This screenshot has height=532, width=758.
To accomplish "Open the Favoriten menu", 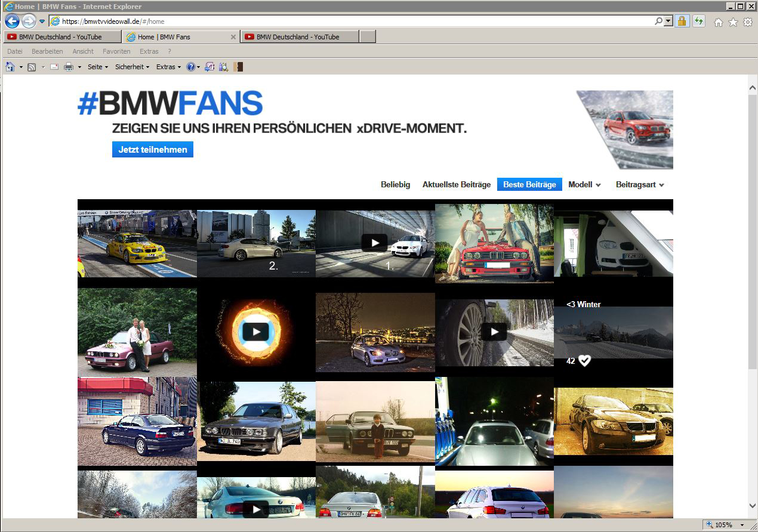I will pos(116,51).
